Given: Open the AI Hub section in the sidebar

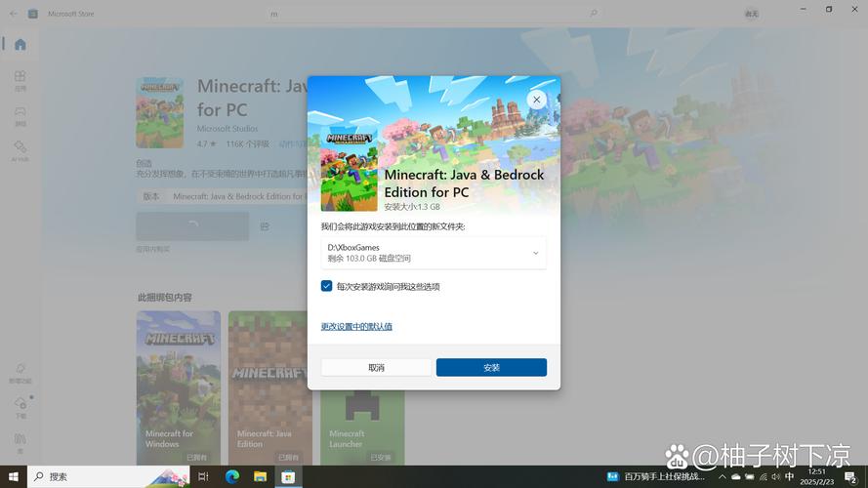Looking at the screenshot, I should 21,151.
